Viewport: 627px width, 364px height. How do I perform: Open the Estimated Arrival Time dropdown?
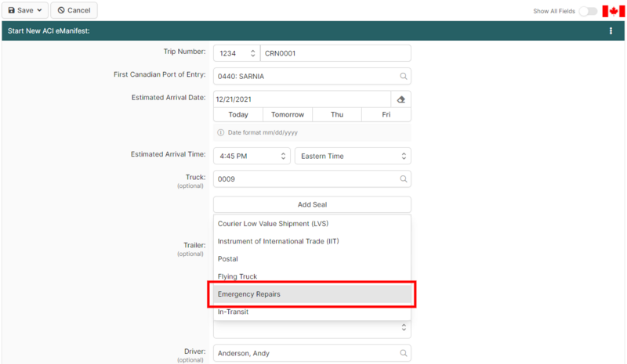(x=251, y=156)
